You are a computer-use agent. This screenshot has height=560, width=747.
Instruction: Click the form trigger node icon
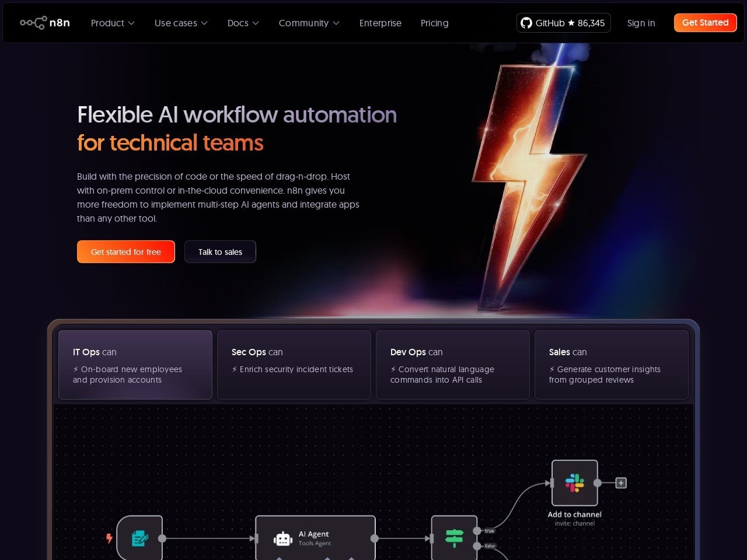pyautogui.click(x=140, y=538)
